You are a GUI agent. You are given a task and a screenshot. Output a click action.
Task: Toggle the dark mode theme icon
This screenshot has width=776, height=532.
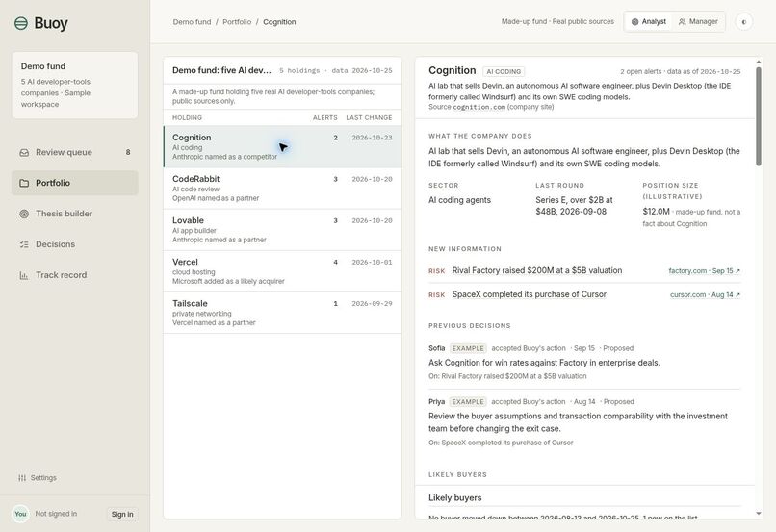click(744, 22)
